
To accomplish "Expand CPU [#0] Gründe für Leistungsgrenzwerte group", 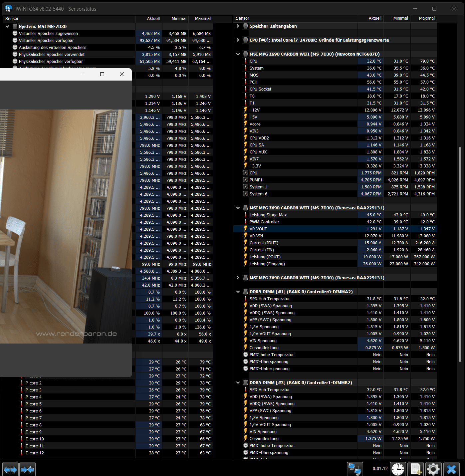I will tap(238, 40).
